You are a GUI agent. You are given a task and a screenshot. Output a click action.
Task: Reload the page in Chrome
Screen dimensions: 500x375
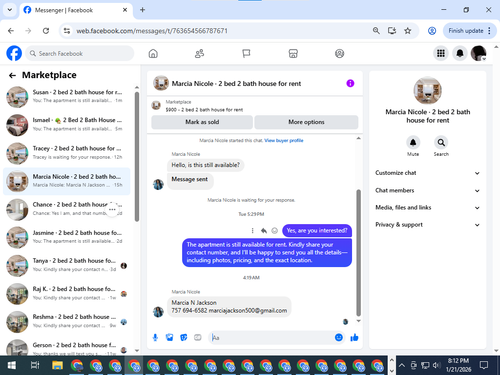(46, 31)
